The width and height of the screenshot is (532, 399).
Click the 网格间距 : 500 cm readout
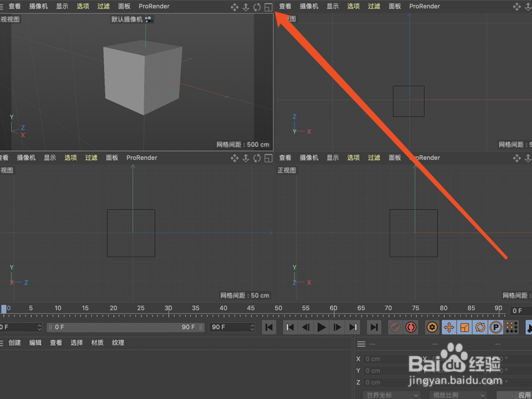point(243,145)
